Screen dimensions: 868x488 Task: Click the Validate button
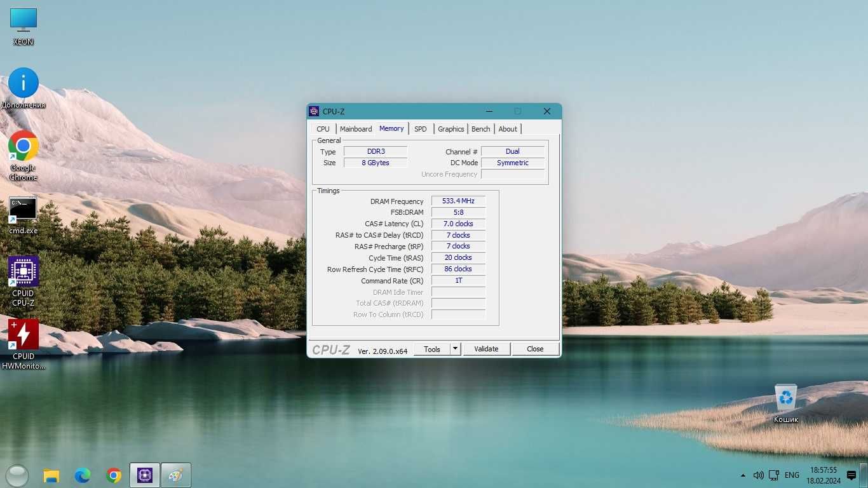[486, 349]
